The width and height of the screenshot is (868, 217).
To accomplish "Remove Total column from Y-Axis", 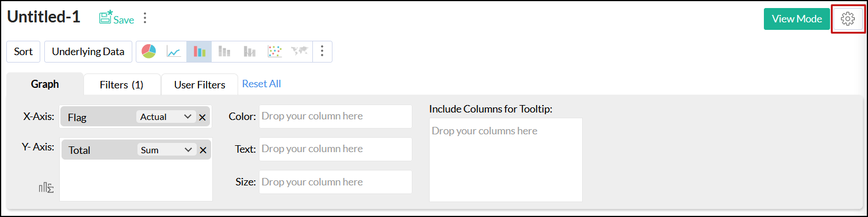I will (202, 150).
